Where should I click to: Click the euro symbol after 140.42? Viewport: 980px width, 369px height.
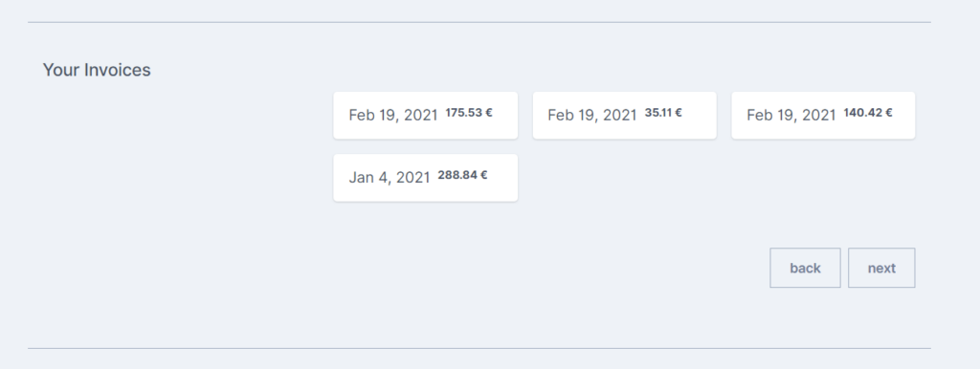point(889,113)
